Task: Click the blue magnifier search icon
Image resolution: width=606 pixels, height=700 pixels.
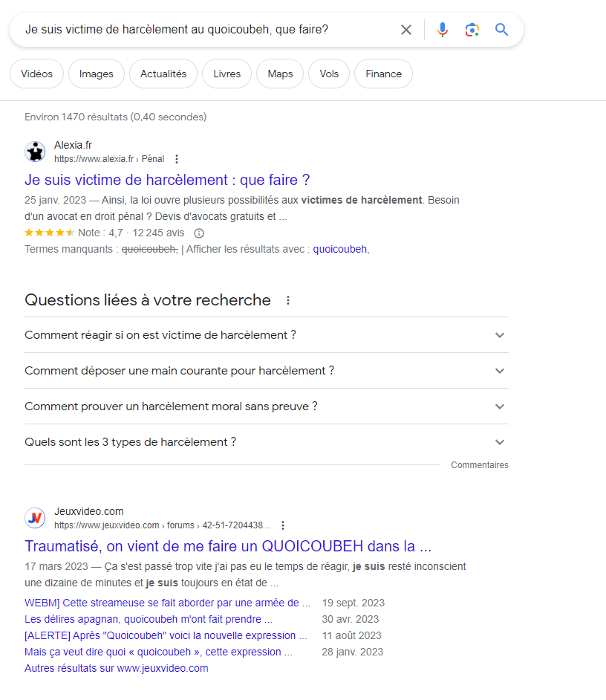Action: 502,30
